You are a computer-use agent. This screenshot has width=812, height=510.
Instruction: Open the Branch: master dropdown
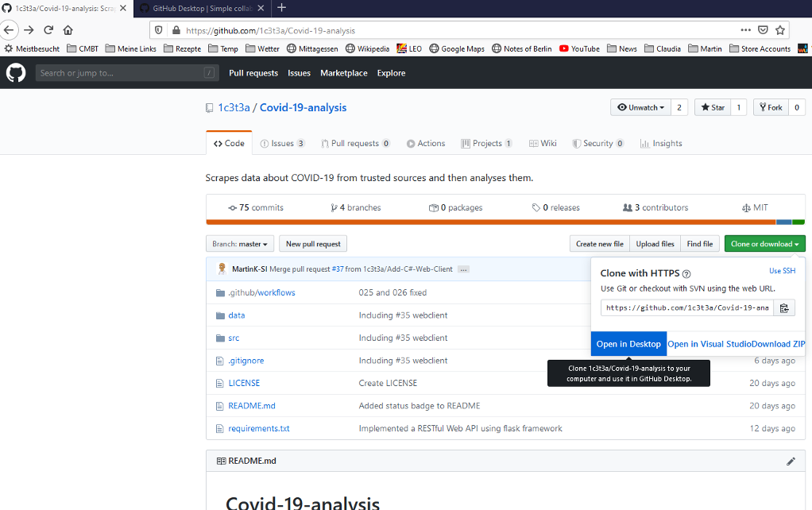(241, 244)
